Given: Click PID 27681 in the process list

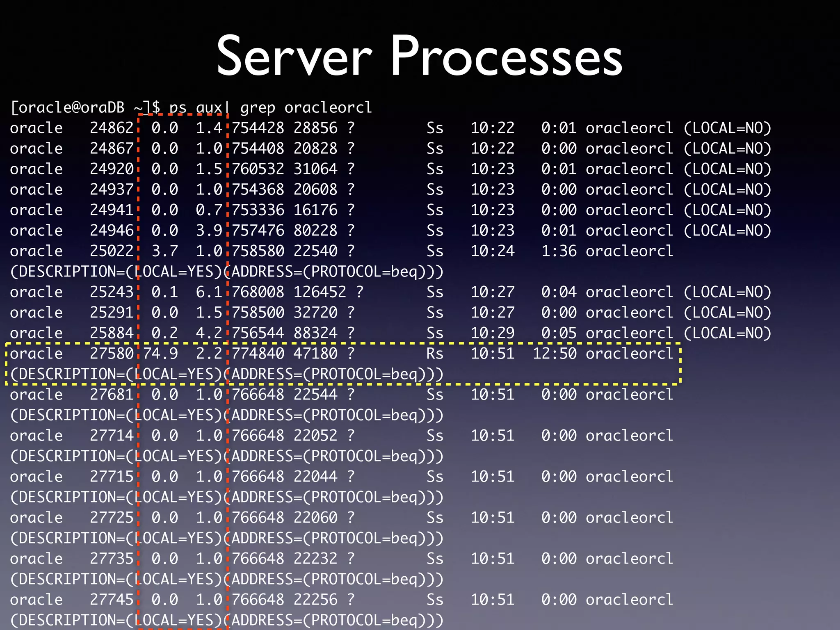Looking at the screenshot, I should click(112, 395).
